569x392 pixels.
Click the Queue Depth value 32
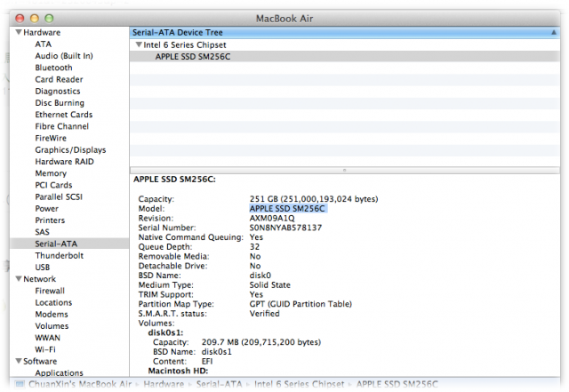(254, 247)
